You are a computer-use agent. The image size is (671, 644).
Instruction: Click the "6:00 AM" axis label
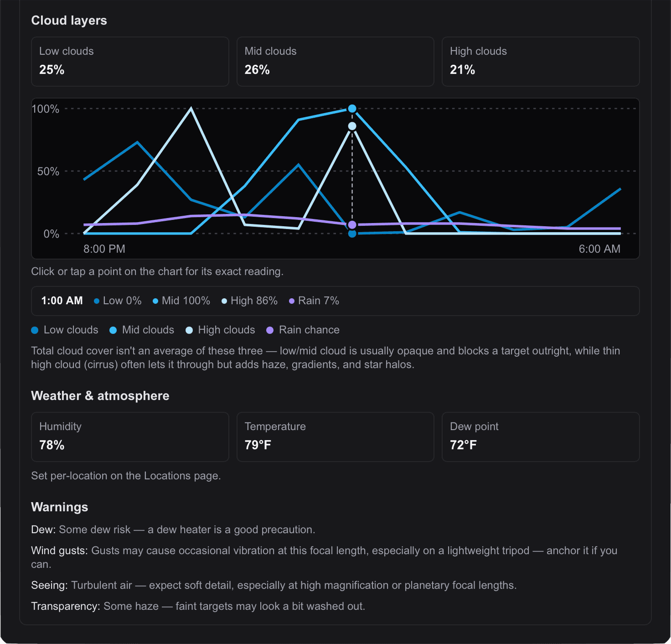point(599,249)
